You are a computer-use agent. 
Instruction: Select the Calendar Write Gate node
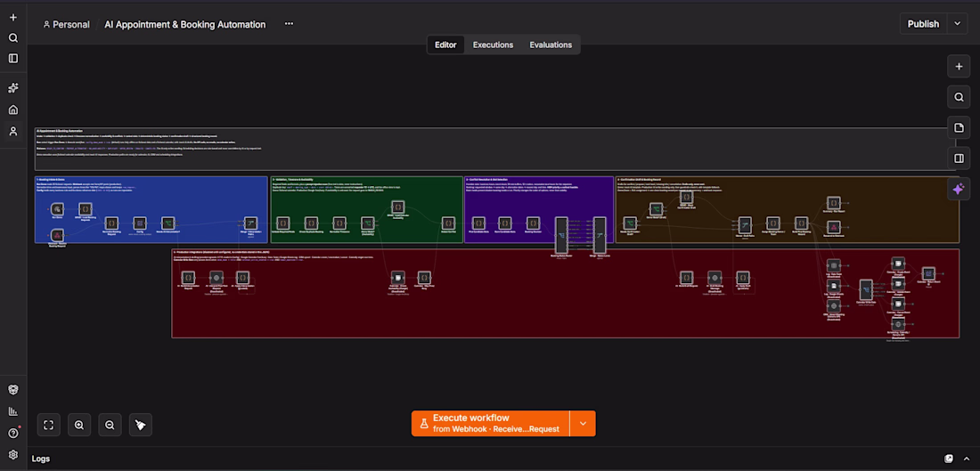(x=866, y=289)
